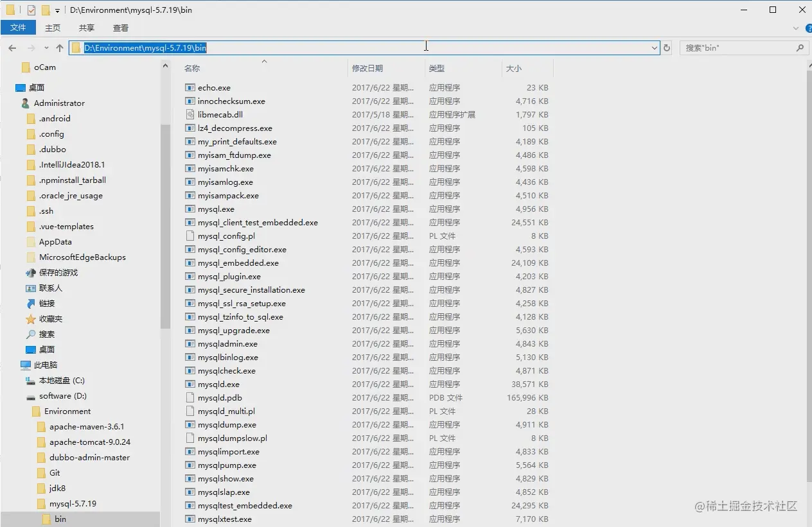
Task: Select the file mysqlbinlog.exe
Action: point(228,358)
